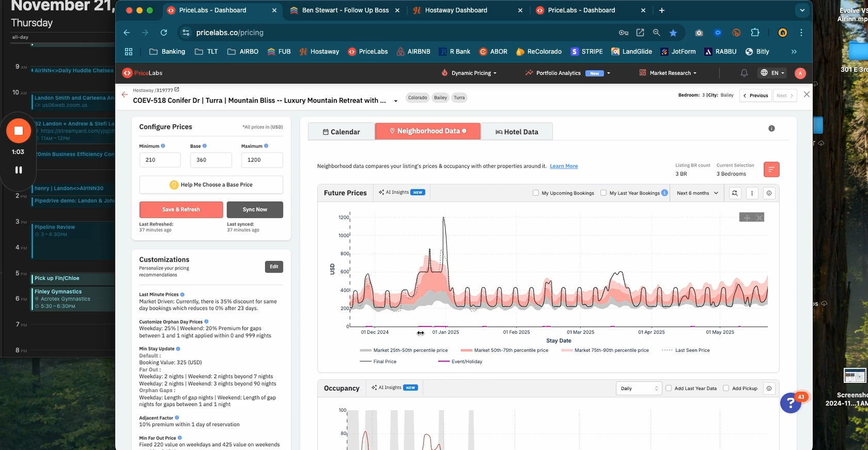Viewport: 868px width, 450px height.
Task: Stop the screen recording
Action: point(19,131)
